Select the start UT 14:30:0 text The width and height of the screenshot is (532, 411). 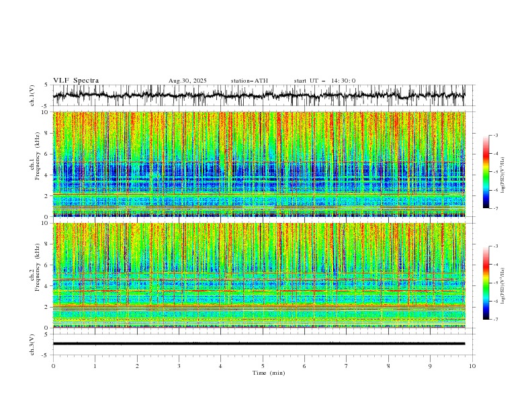[324, 81]
